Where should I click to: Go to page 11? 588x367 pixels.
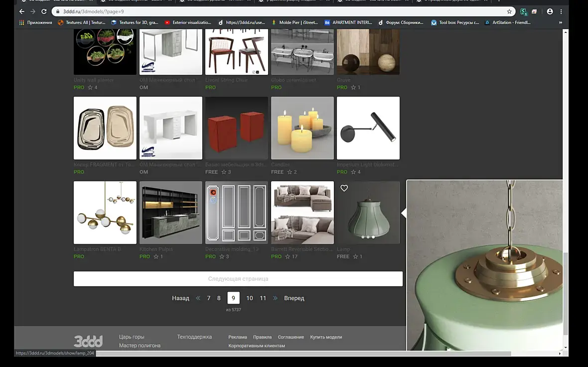(263, 298)
